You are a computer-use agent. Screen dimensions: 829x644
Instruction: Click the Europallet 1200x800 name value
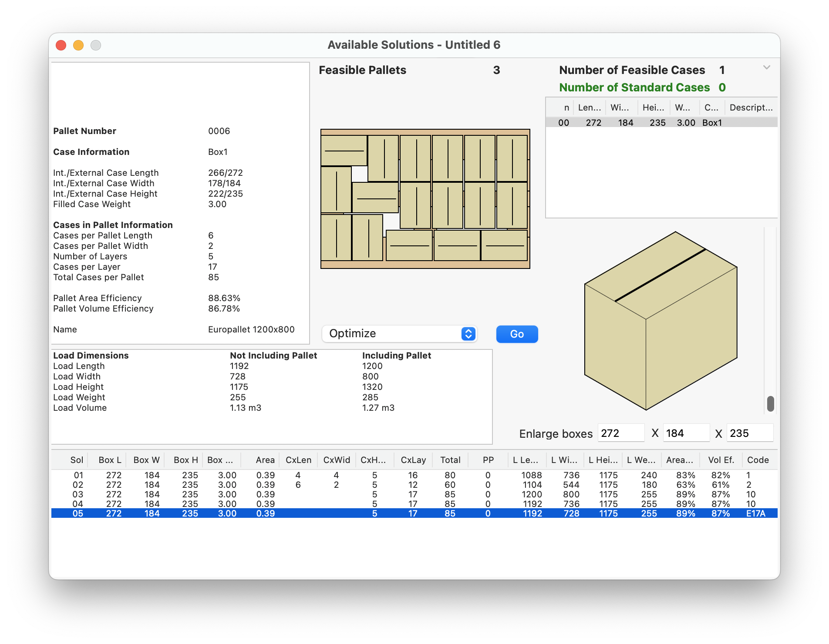(251, 329)
